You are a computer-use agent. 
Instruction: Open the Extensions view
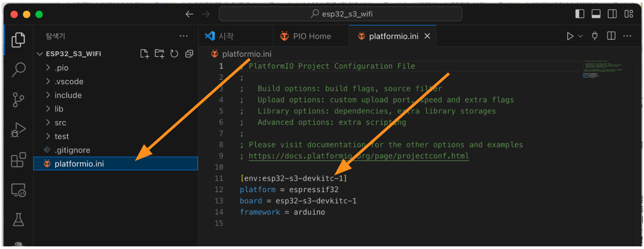pos(18,160)
